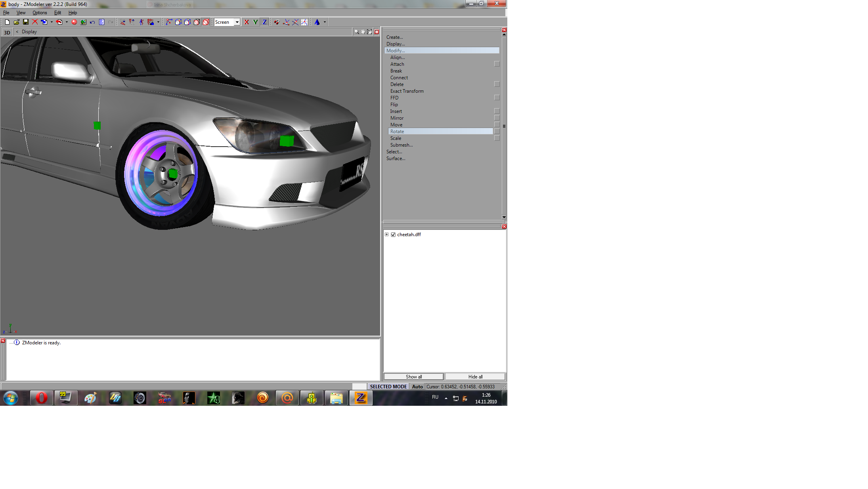Screen dimensions: 868x489
Task: Click the SELECTED MODE status indicator
Action: [388, 387]
